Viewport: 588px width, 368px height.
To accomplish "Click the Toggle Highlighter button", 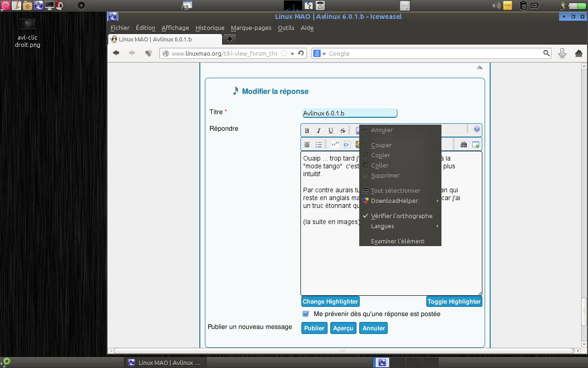I will pyautogui.click(x=454, y=302).
